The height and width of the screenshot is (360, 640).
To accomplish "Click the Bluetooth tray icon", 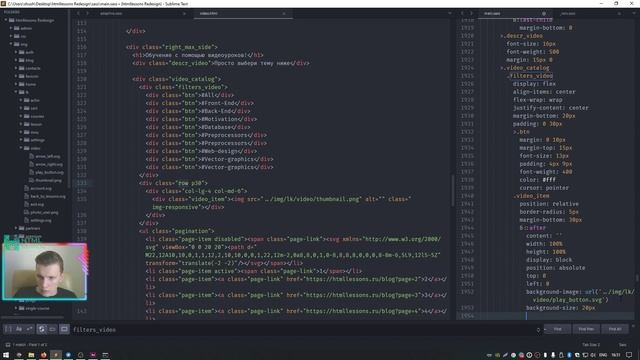I will tap(569, 355).
